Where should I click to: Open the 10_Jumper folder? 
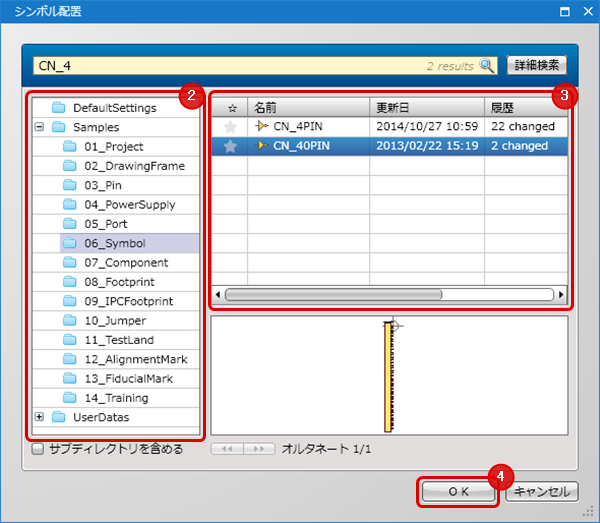[x=104, y=321]
